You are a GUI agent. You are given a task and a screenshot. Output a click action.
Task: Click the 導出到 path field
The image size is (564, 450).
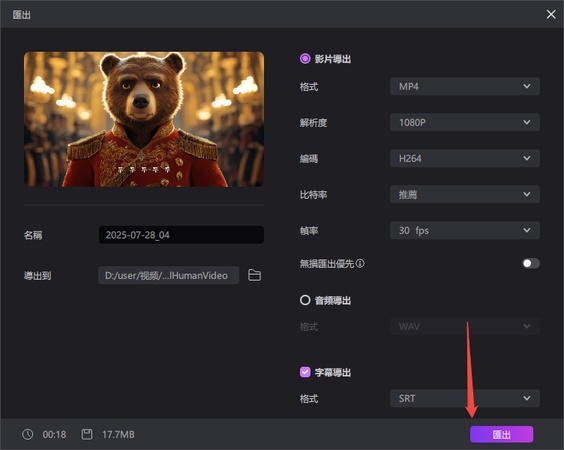point(169,275)
